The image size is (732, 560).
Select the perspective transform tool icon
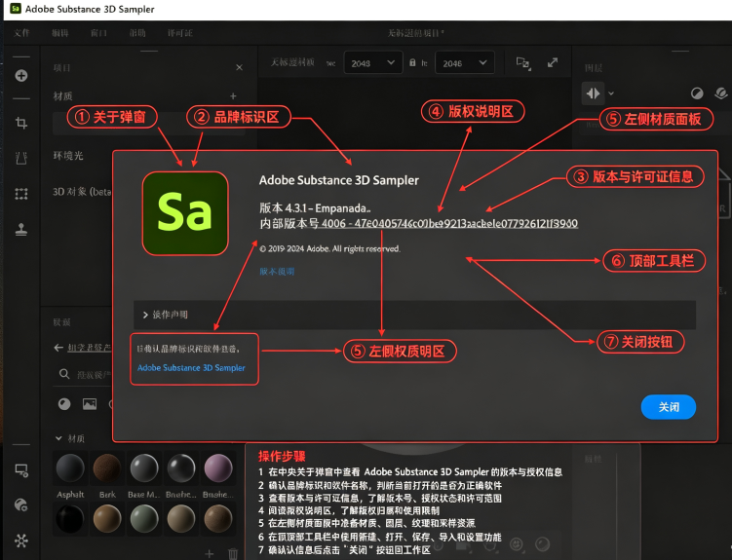[x=21, y=158]
